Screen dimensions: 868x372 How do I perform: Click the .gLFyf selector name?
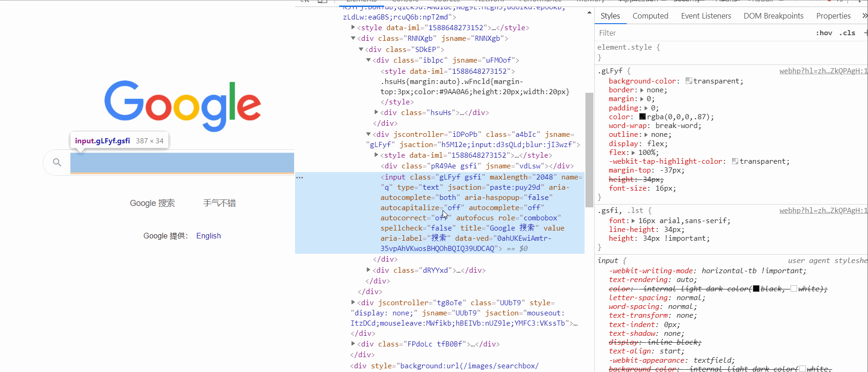610,71
